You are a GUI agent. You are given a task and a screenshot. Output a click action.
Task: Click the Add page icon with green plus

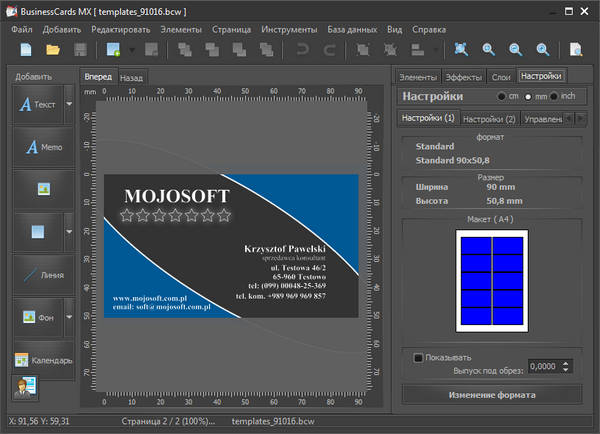(113, 50)
